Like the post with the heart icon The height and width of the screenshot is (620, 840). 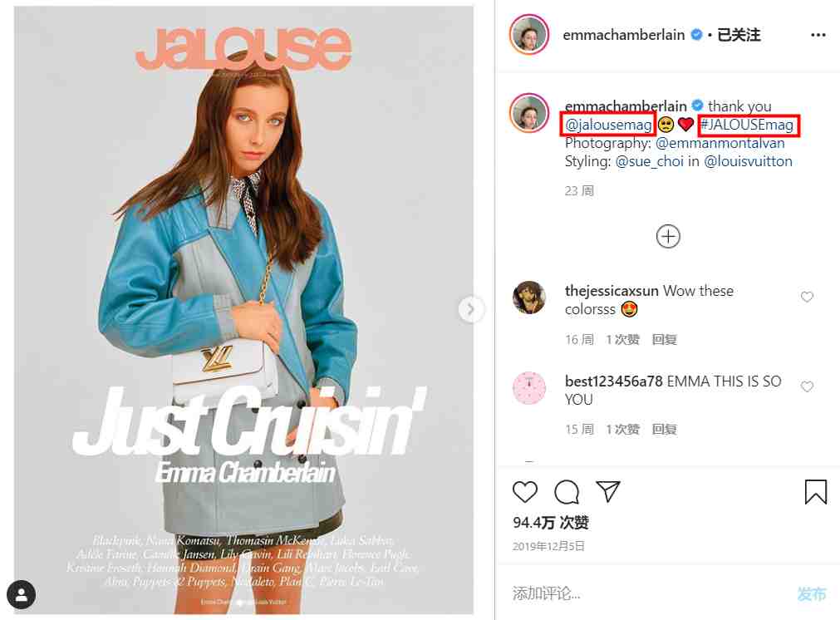tap(525, 491)
